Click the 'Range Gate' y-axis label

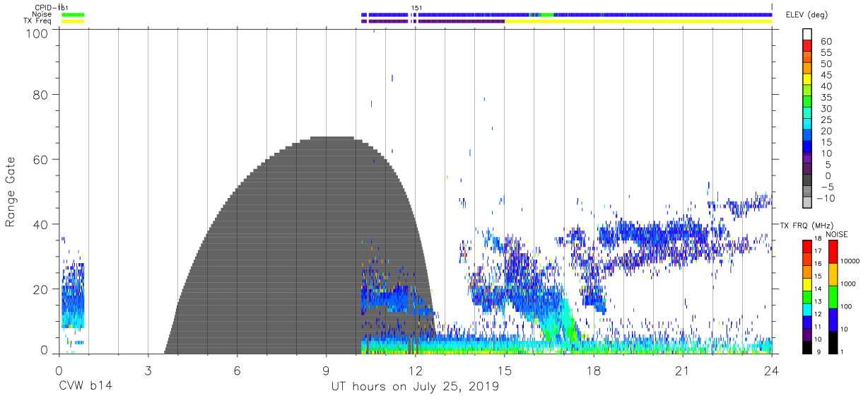11,192
